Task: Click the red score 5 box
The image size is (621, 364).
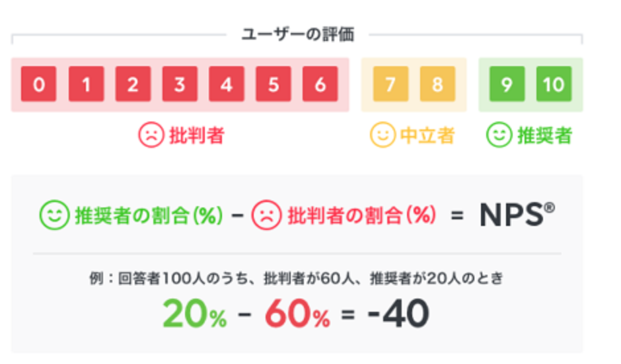Action: pyautogui.click(x=274, y=84)
